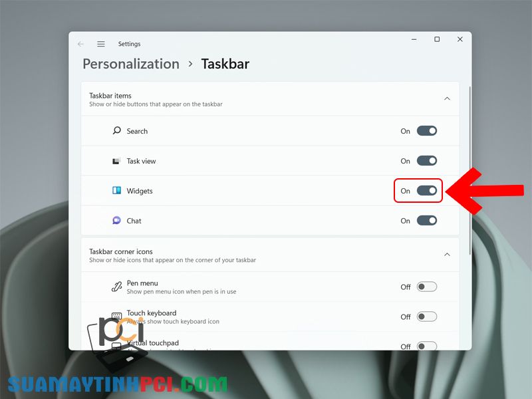This screenshot has height=399, width=532.
Task: Disable the Widgets toggle
Action: pos(427,190)
